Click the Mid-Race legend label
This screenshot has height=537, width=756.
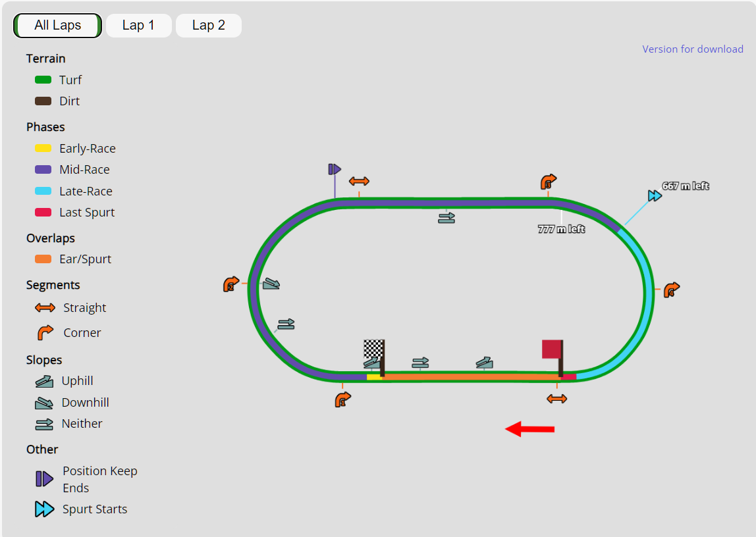84,170
